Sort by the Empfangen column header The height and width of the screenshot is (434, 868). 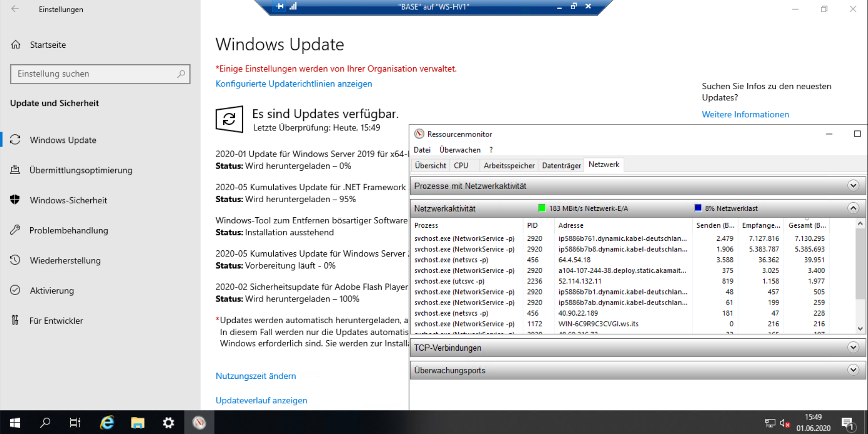pyautogui.click(x=761, y=225)
